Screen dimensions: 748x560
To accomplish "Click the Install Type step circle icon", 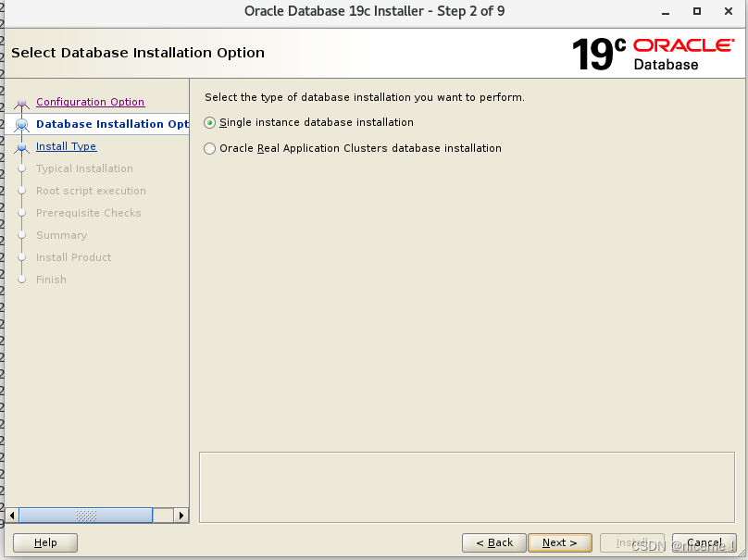I will pyautogui.click(x=21, y=146).
